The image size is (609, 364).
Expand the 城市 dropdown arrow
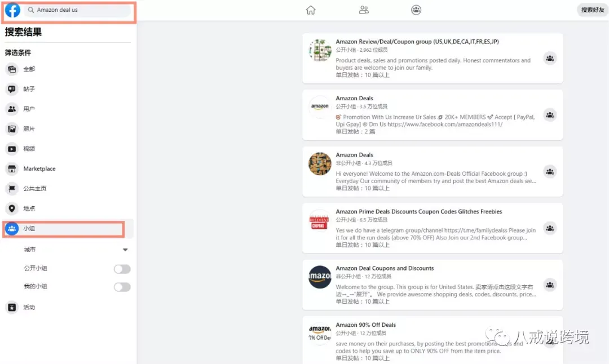125,250
